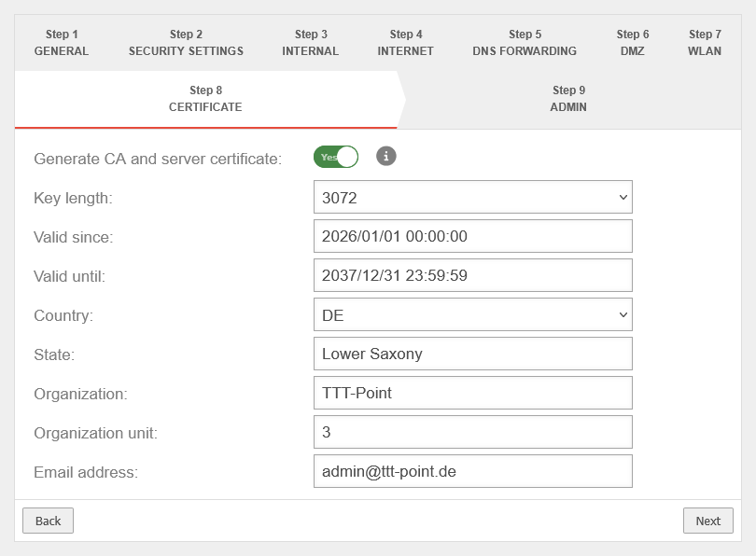Switch to Step 3 Internal tab
756x556 pixels.
(311, 42)
